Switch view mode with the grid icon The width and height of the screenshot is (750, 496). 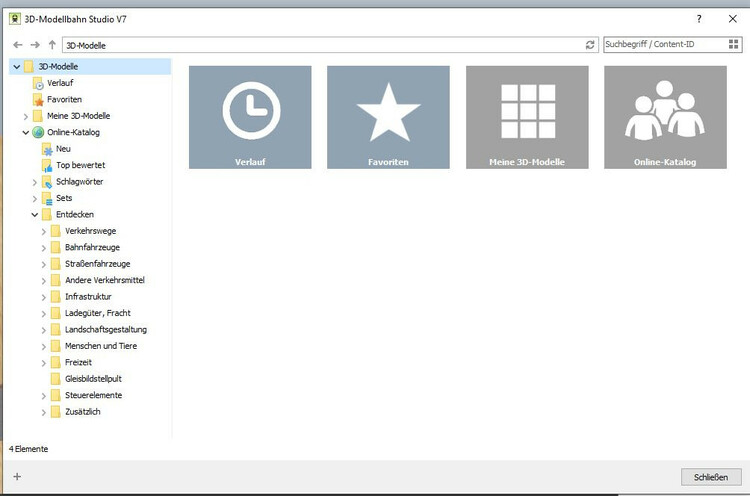pyautogui.click(x=733, y=44)
